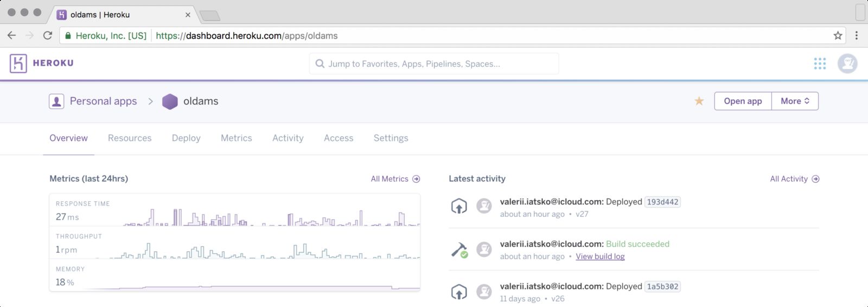The width and height of the screenshot is (868, 307).
Task: Click the browser forward arrow
Action: pyautogui.click(x=30, y=36)
